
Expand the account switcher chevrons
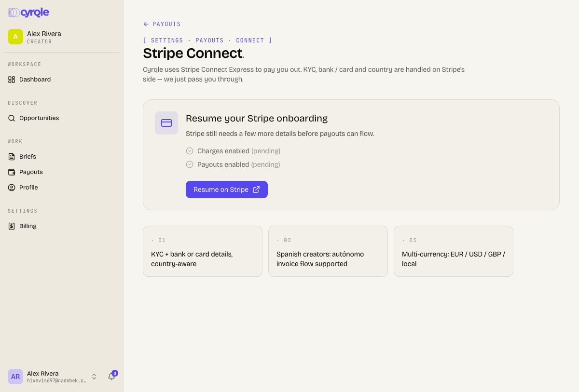pos(94,377)
